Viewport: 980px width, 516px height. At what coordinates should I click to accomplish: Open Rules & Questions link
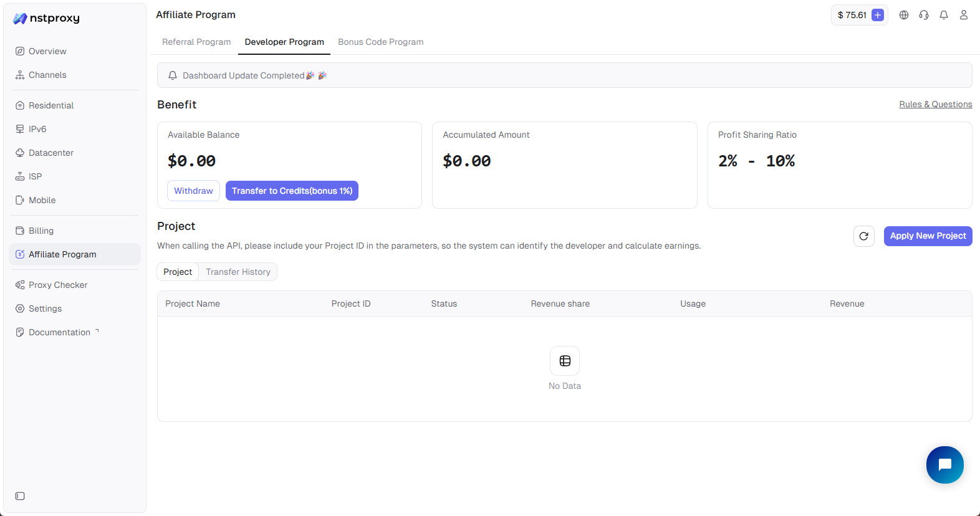click(935, 104)
